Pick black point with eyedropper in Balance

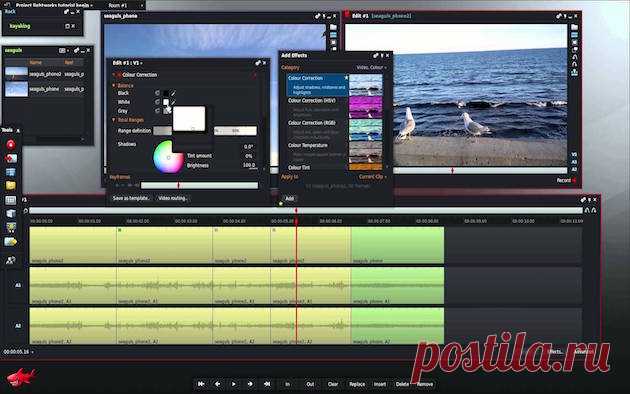point(173,93)
